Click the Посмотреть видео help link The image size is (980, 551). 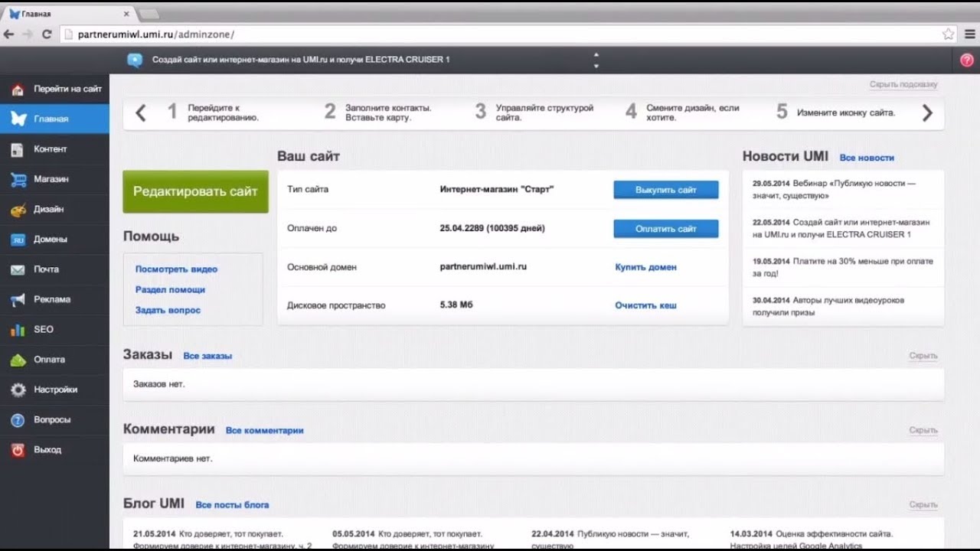(176, 269)
